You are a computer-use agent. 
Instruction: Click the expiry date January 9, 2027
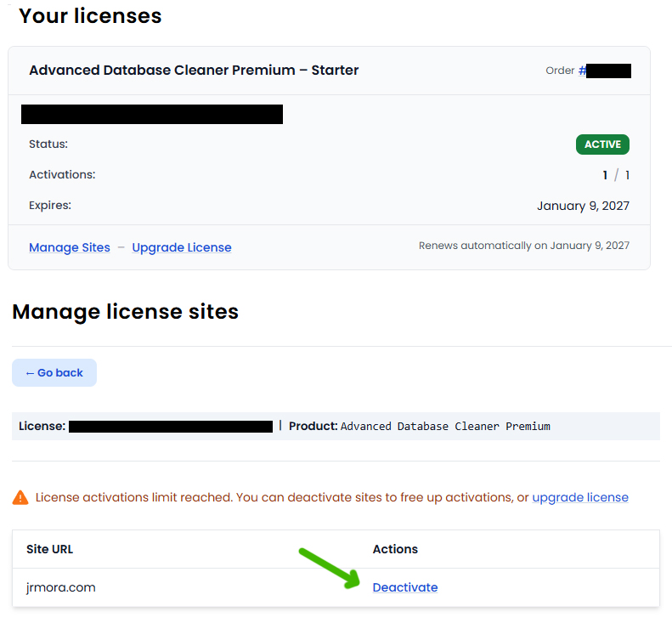tap(584, 206)
